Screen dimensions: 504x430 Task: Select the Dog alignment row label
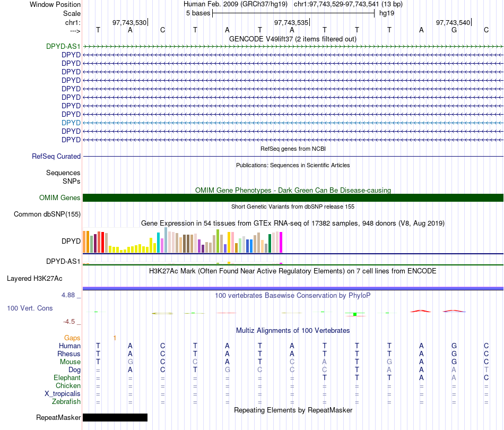[74, 370]
